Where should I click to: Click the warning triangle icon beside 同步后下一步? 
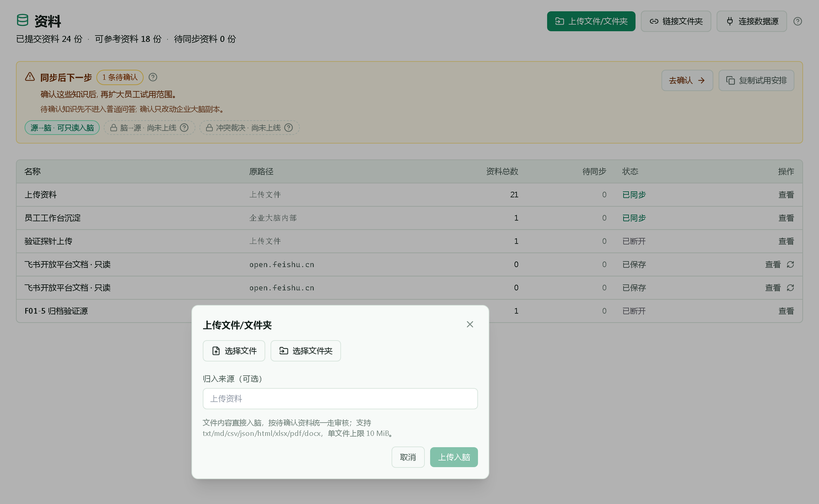[30, 77]
